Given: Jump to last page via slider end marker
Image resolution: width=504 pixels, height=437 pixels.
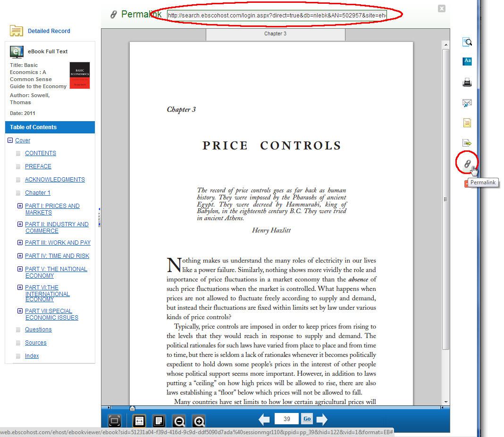Looking at the screenshot, I should click(x=442, y=408).
